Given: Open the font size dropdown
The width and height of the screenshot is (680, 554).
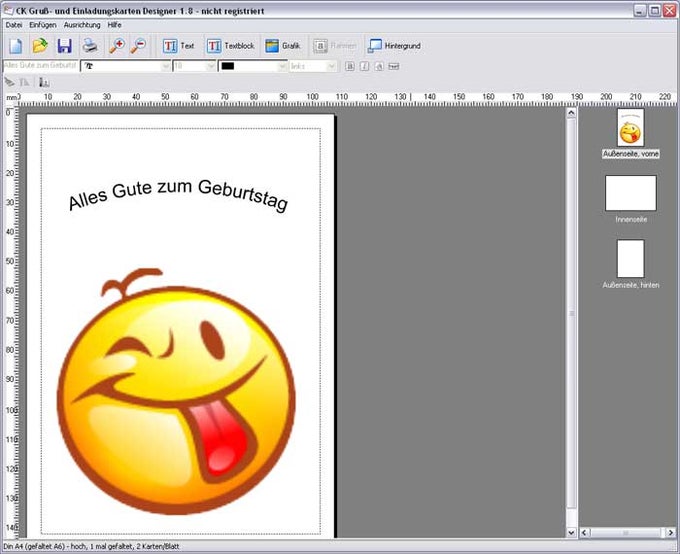Looking at the screenshot, I should tap(210, 66).
